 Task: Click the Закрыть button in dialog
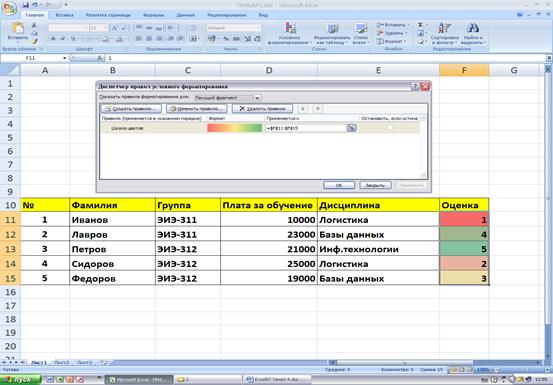click(x=375, y=185)
